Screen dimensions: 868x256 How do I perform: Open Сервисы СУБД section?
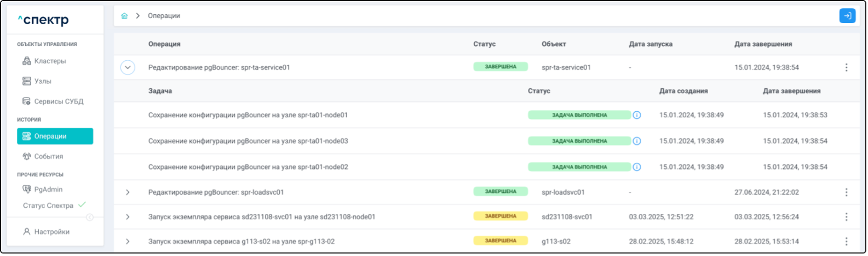59,101
